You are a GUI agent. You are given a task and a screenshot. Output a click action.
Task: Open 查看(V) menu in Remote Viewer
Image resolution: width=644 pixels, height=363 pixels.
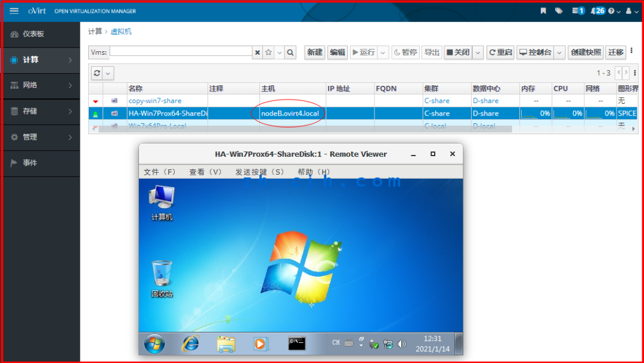tap(205, 172)
